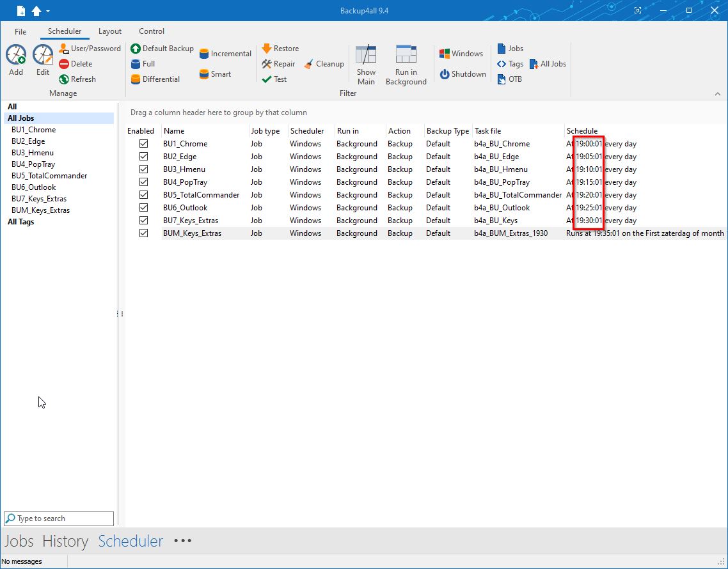
Task: Open quick access toolbar dropdown arrow
Action: (x=48, y=11)
